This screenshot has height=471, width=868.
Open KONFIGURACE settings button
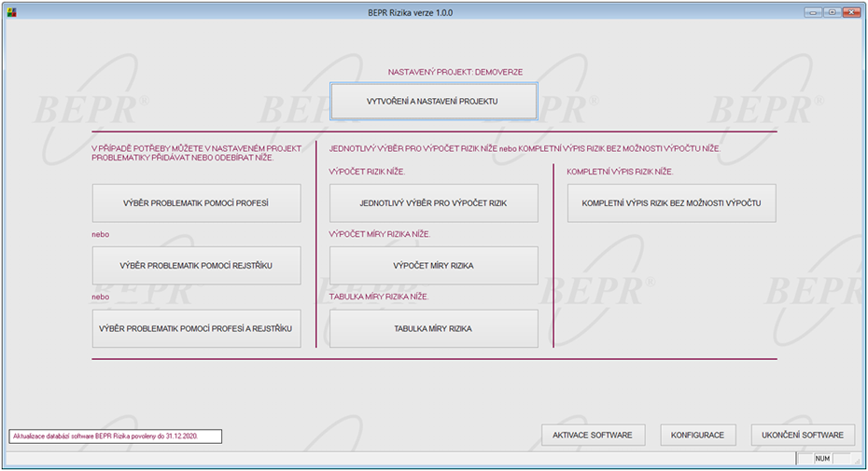[x=697, y=435]
